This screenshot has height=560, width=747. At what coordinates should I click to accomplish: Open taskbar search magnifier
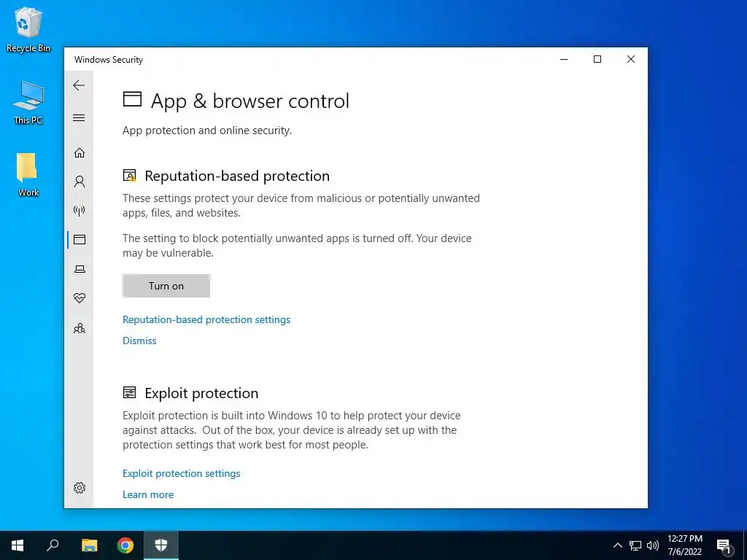click(53, 545)
